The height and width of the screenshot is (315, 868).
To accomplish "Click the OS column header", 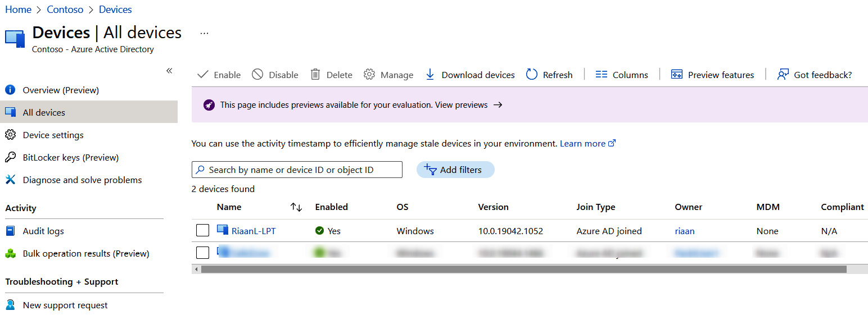I will point(403,207).
